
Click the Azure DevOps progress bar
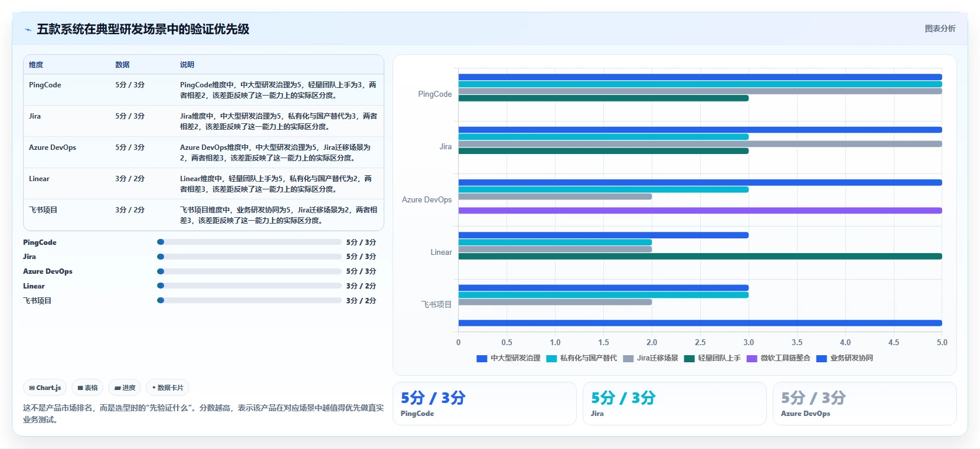click(x=249, y=271)
